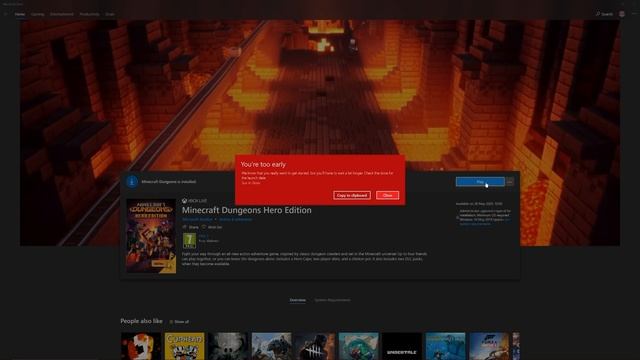Add game to Wish list
The image size is (640, 360).
pyautogui.click(x=212, y=227)
